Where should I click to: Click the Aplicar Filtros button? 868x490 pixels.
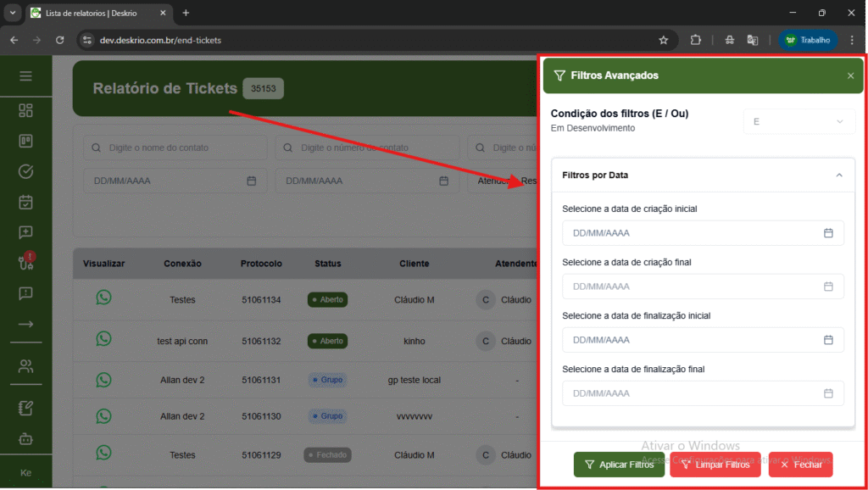(619, 465)
